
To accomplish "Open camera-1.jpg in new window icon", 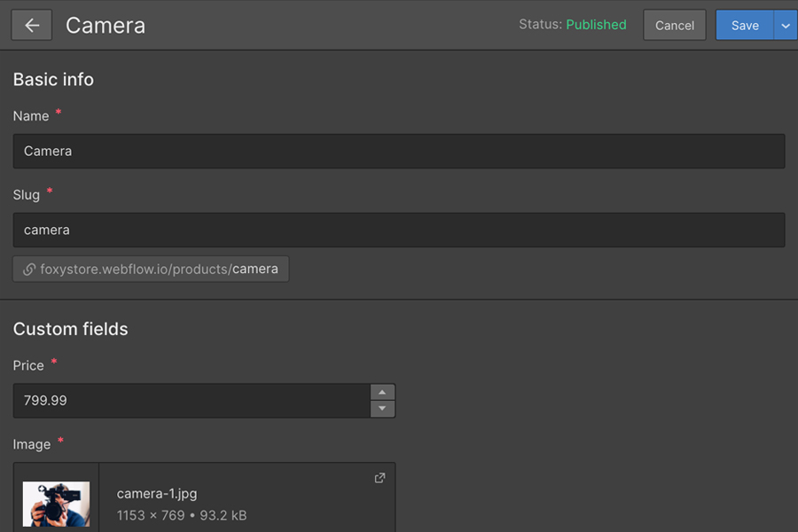I will [x=379, y=478].
